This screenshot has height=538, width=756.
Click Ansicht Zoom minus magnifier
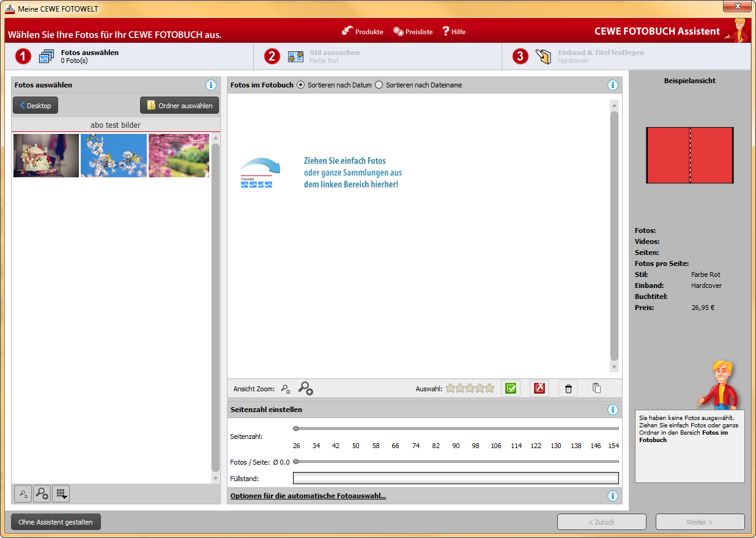click(x=286, y=388)
